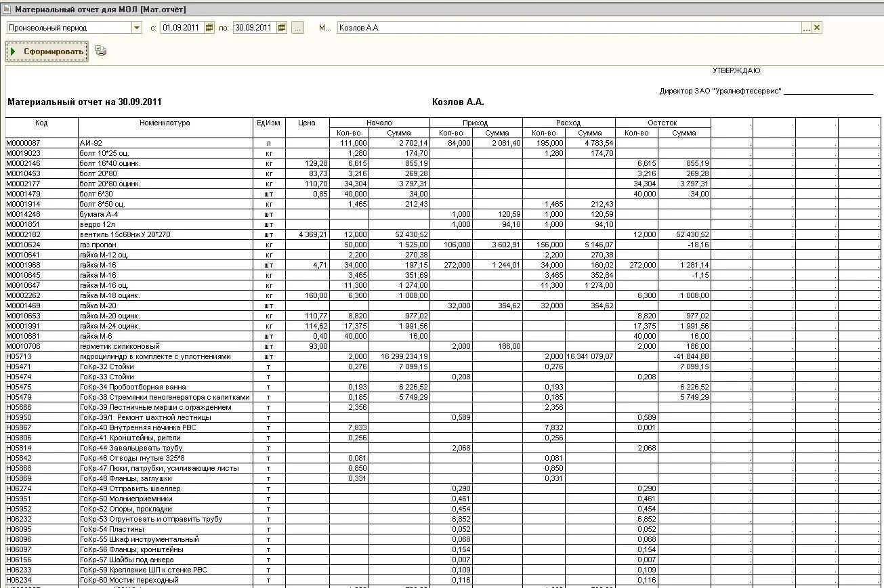This screenshot has height=588, width=884.
Task: Click the period selection ellipsis button
Action: [297, 28]
